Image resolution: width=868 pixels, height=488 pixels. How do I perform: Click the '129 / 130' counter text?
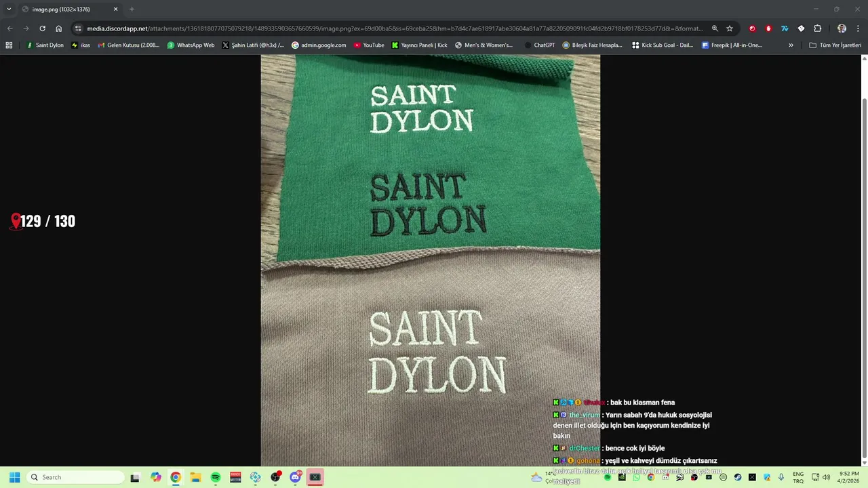[x=47, y=221]
